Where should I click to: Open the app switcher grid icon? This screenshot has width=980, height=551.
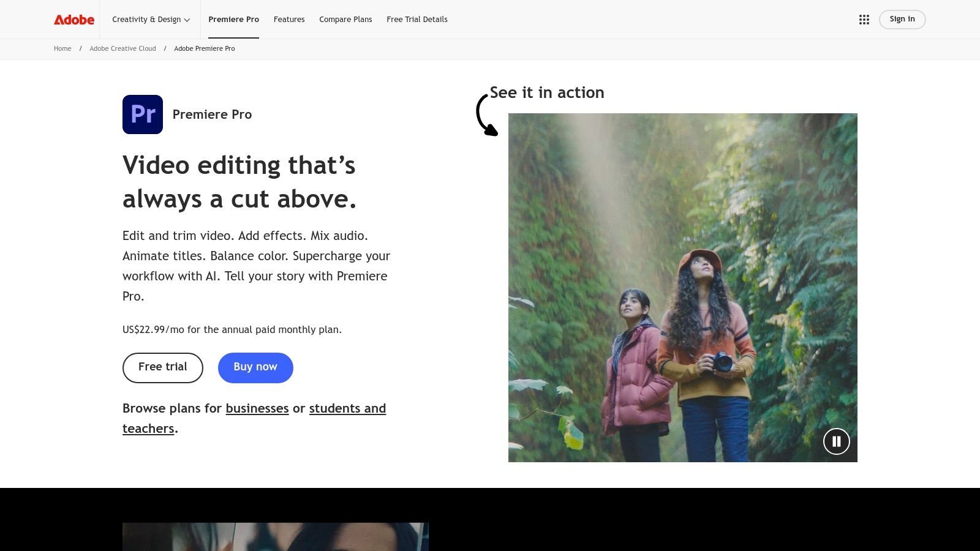(x=864, y=20)
